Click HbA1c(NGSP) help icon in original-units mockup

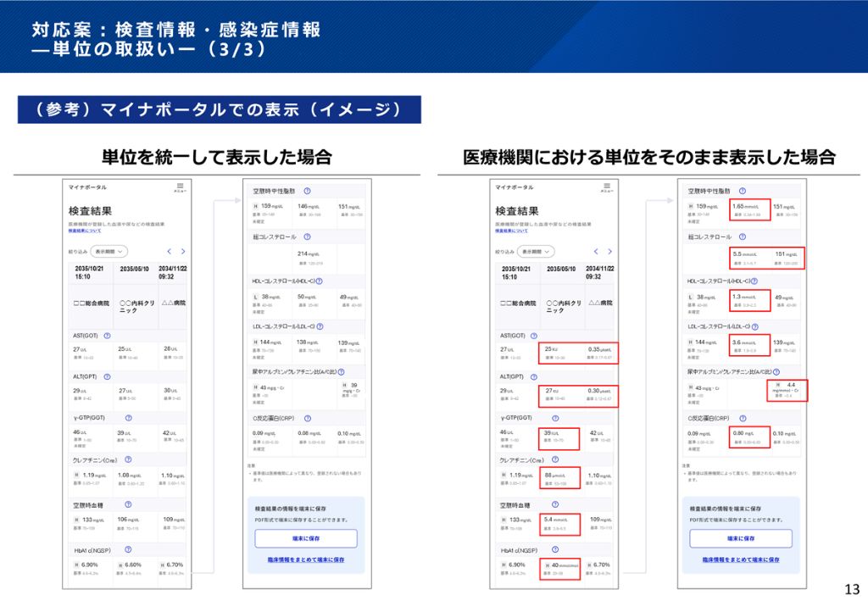[555, 549]
